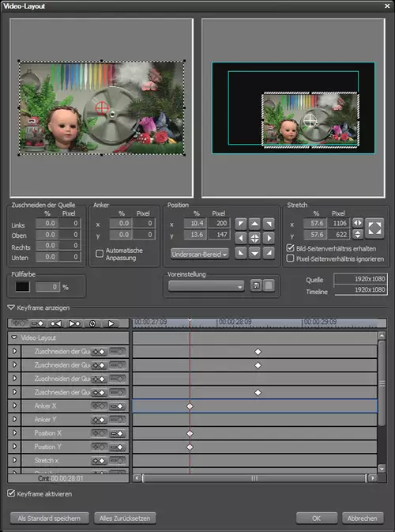Select the keyframe diamond on Position X track
Viewport: 395px width, 532px height.
190,433
